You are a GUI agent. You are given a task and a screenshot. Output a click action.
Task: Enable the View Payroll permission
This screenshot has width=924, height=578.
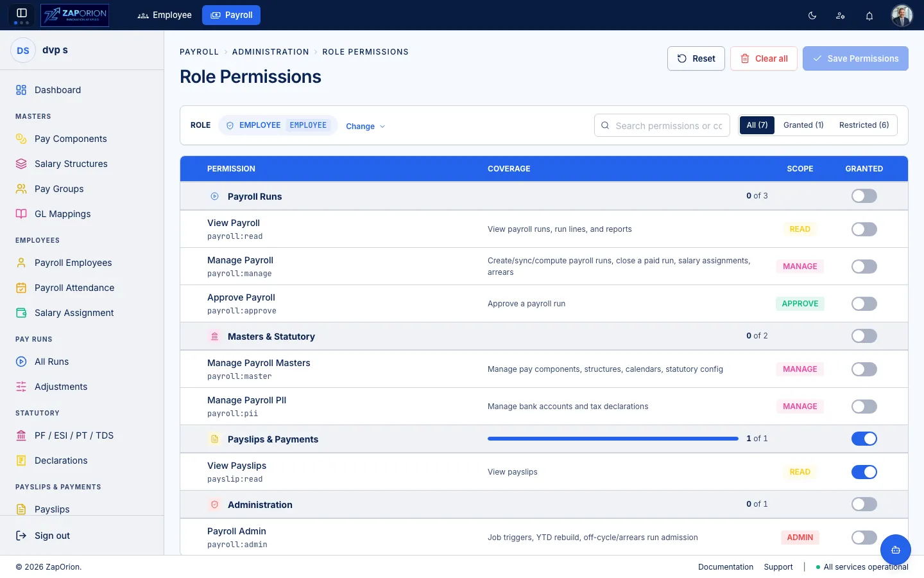click(864, 229)
